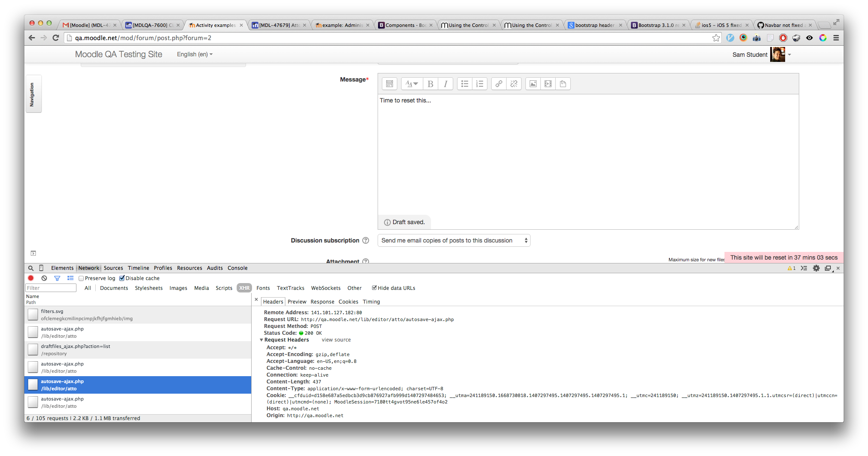Image resolution: width=868 pixels, height=456 pixels.
Task: Open the paragraph styles dropdown in the editor
Action: 412,84
